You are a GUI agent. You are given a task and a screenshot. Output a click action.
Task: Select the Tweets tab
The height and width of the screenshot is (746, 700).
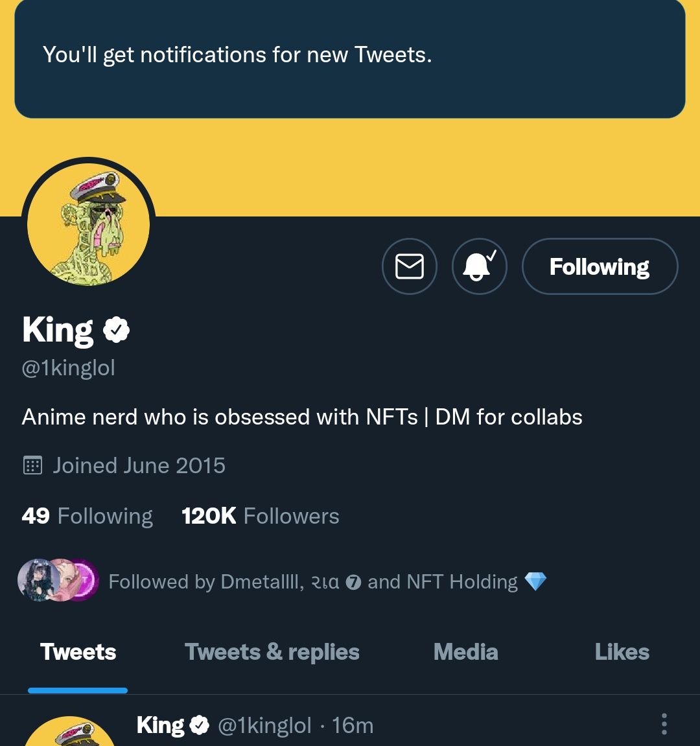[78, 652]
